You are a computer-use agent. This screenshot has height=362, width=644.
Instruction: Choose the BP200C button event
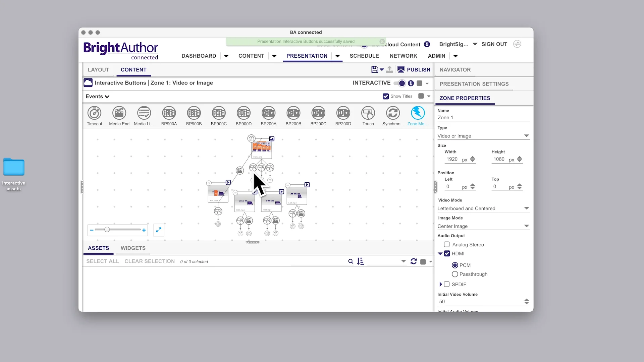coord(318,113)
